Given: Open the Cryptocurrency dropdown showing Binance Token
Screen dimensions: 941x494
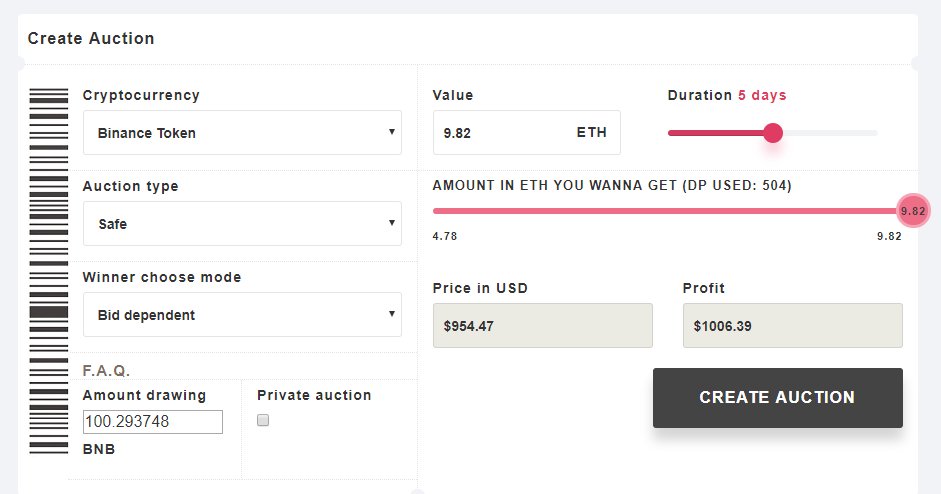Looking at the screenshot, I should pos(242,133).
